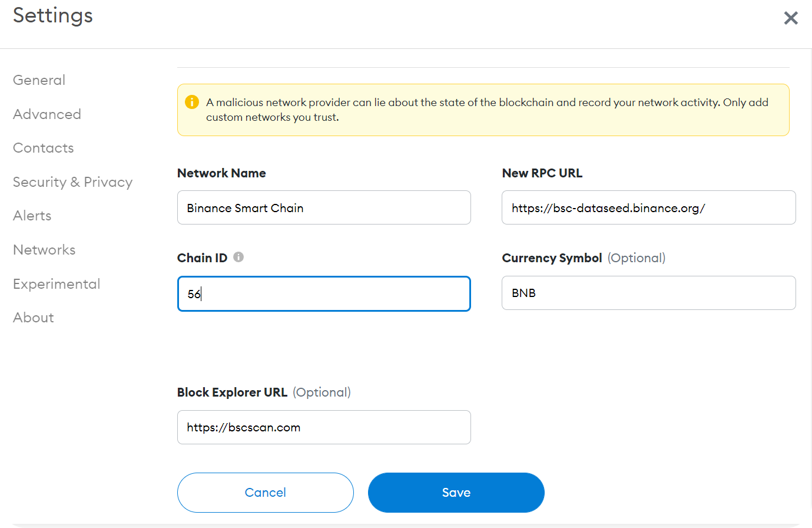The width and height of the screenshot is (812, 528).
Task: Open Experimental settings
Action: pyautogui.click(x=57, y=284)
